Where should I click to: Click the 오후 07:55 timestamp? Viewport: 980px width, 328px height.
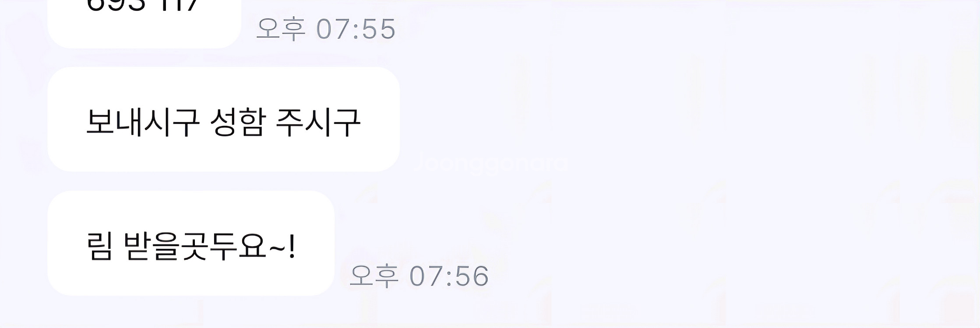point(326,29)
